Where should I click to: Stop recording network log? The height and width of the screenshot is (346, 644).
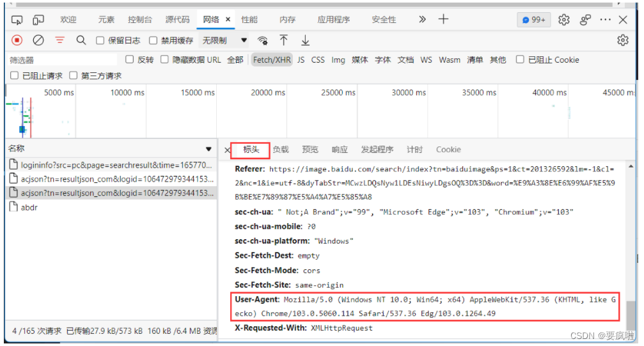(17, 40)
